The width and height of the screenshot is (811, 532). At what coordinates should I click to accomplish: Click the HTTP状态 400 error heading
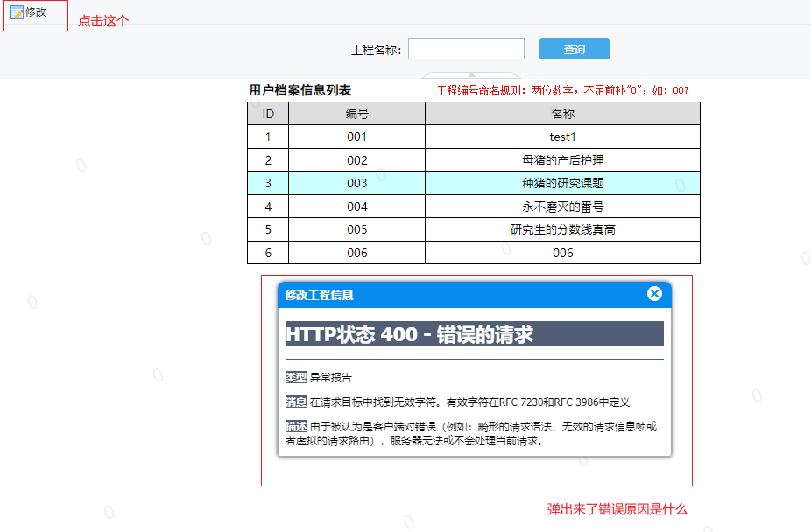coord(475,334)
